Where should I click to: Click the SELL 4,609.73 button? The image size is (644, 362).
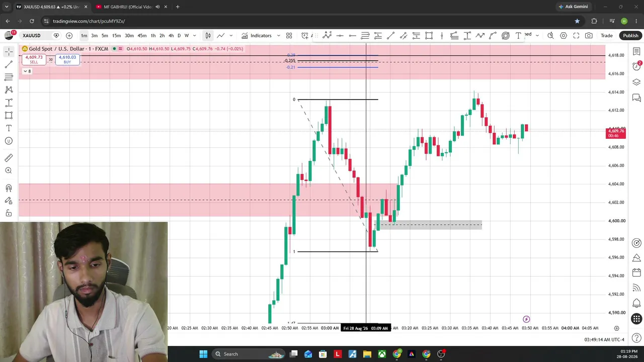click(x=34, y=59)
